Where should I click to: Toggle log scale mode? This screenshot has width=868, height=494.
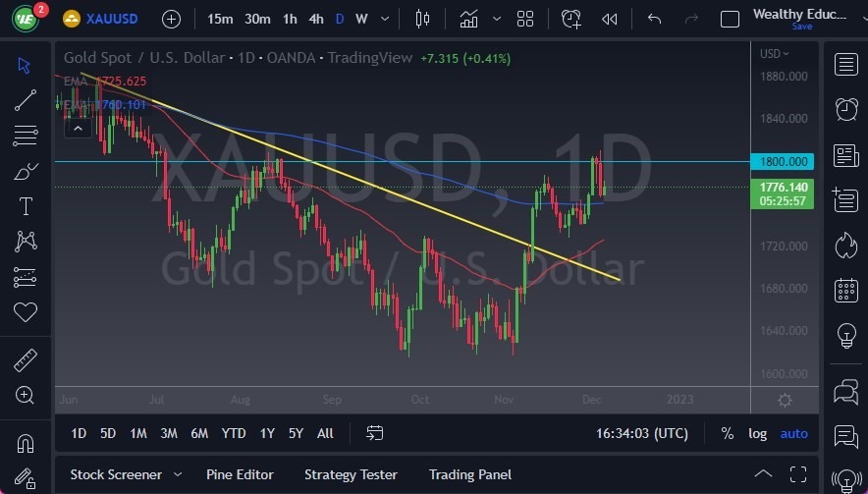pos(757,434)
